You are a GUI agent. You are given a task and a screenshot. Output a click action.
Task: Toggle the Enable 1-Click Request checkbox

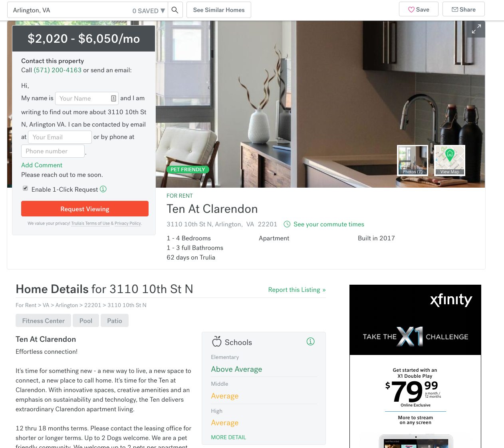pos(25,188)
